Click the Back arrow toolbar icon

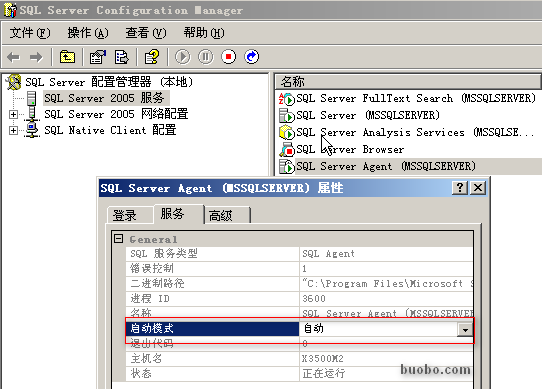(x=14, y=57)
